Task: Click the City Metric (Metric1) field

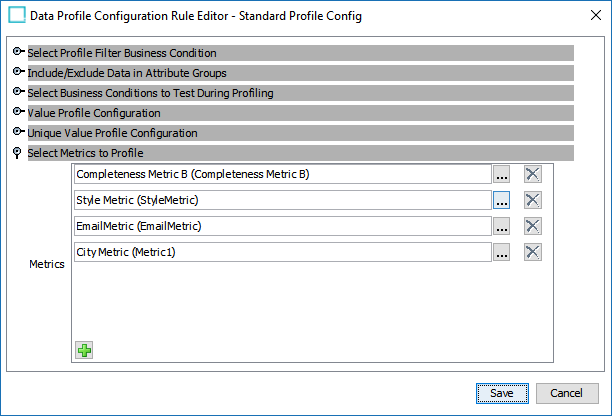Action: [283, 252]
